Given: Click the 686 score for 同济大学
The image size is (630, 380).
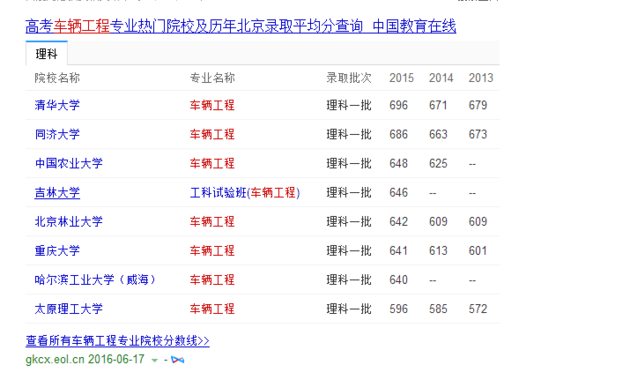Looking at the screenshot, I should click(399, 134).
